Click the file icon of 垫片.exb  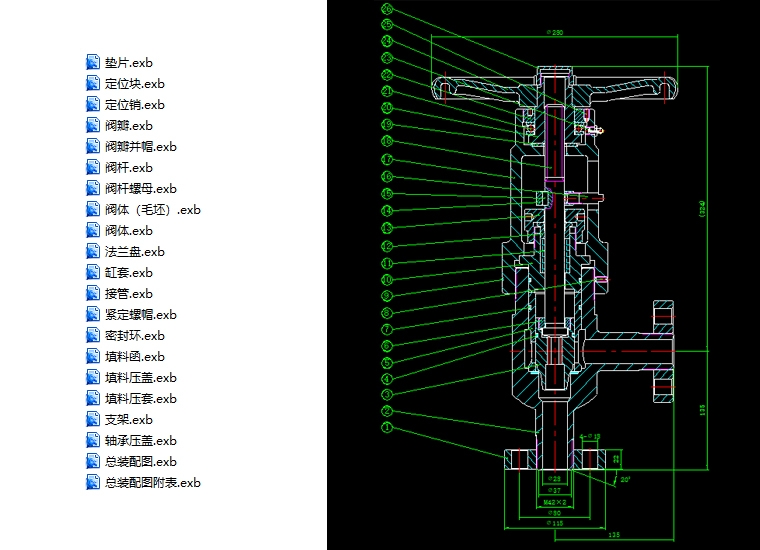tap(93, 63)
